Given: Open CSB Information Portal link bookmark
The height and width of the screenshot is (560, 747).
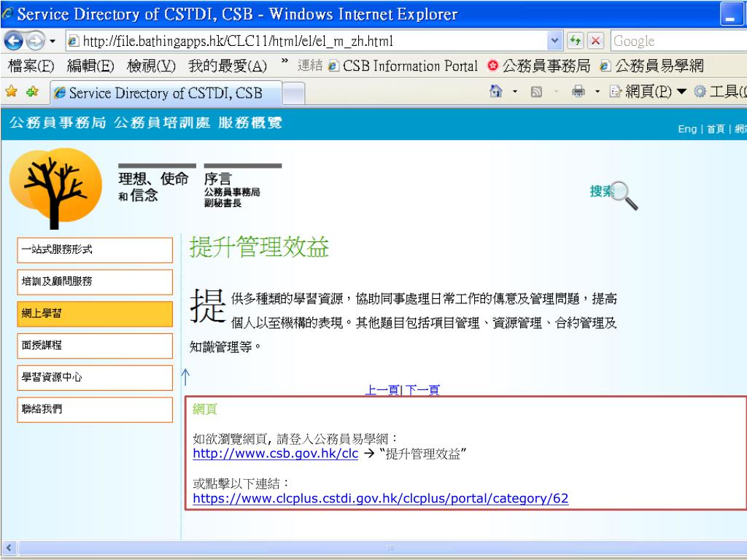Looking at the screenshot, I should (403, 66).
